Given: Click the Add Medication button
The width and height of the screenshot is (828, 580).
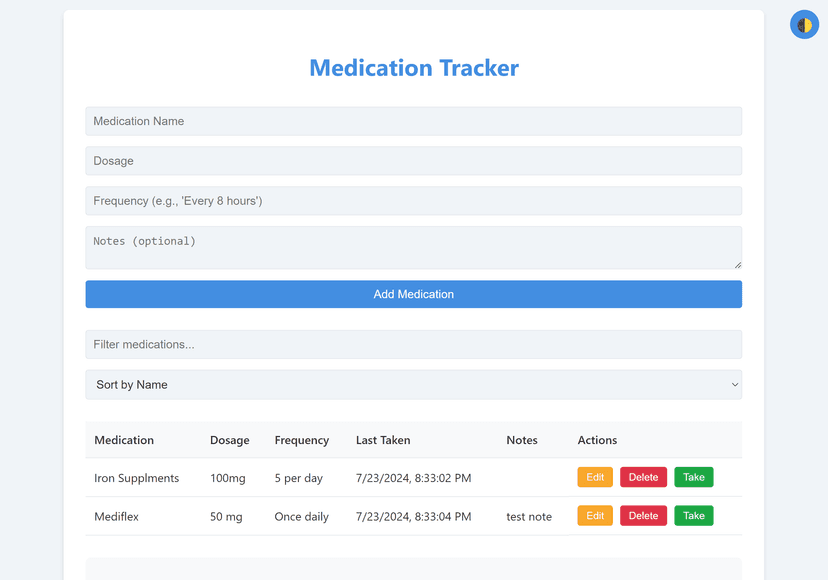Looking at the screenshot, I should click(x=413, y=294).
